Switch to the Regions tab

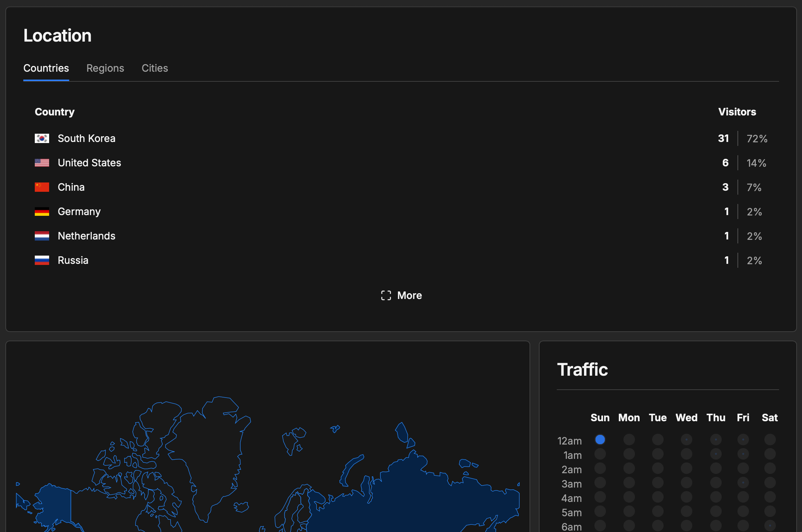point(105,68)
